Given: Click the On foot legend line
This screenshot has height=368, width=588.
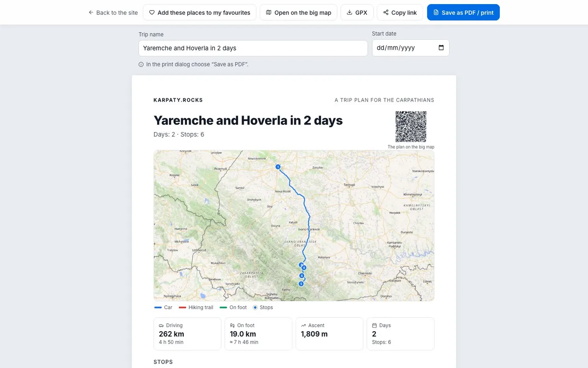Looking at the screenshot, I should coord(224,307).
